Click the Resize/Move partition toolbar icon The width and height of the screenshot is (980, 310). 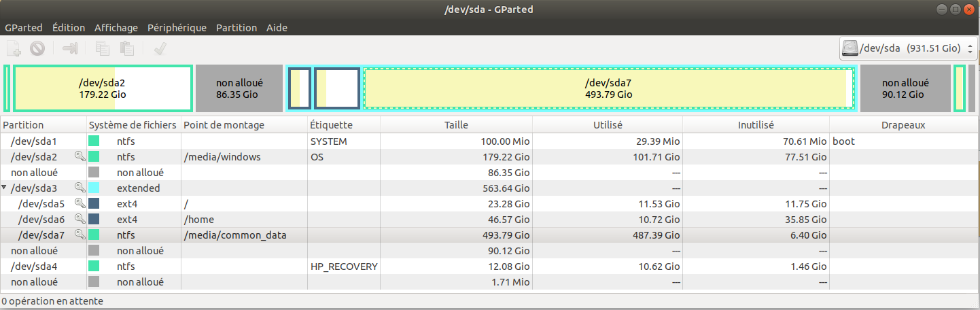(x=71, y=48)
